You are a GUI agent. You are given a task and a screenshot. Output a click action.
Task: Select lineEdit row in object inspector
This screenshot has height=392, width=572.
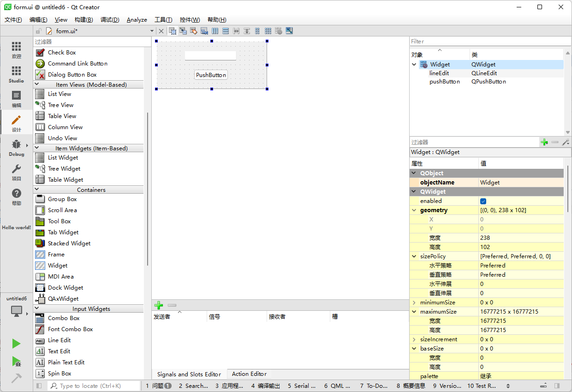pos(487,73)
